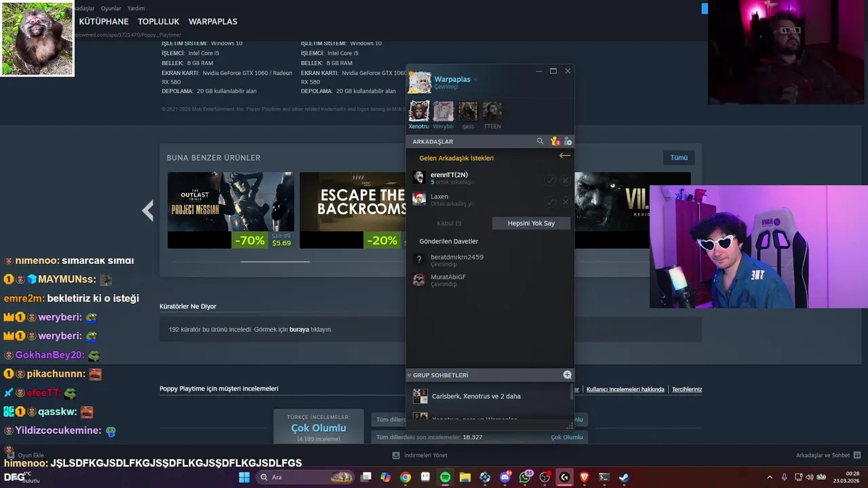
Task: Open Tercihleriniz link
Action: click(687, 389)
